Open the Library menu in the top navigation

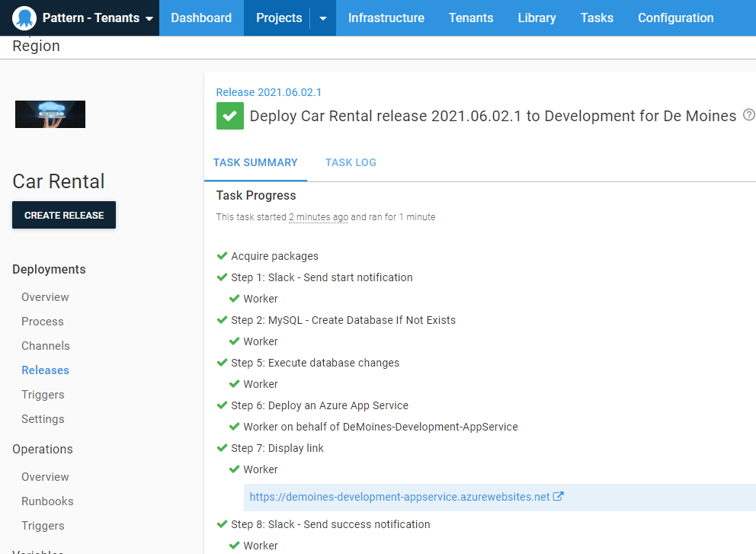[537, 18]
